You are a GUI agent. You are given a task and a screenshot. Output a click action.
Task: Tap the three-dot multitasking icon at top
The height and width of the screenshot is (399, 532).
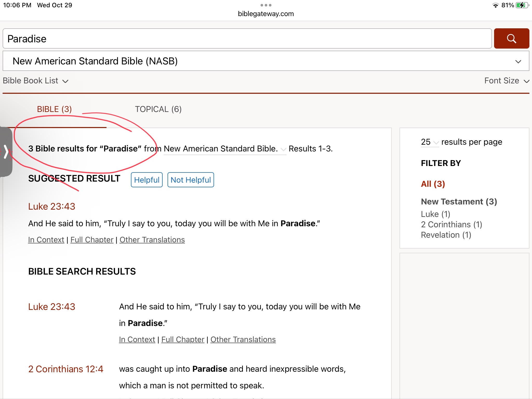[266, 5]
